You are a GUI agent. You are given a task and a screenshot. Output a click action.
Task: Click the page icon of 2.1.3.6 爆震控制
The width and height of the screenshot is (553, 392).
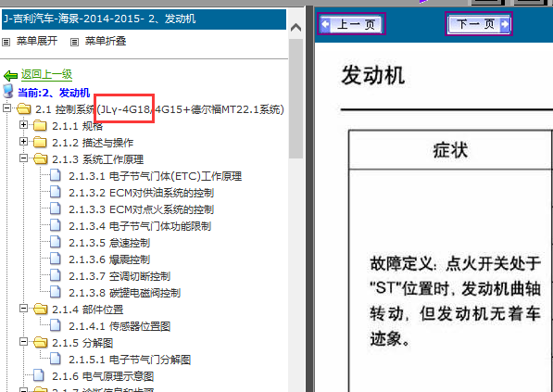click(x=56, y=259)
